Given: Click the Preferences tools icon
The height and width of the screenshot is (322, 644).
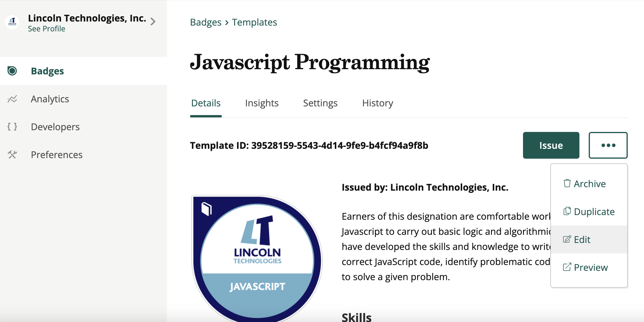Looking at the screenshot, I should click(12, 155).
